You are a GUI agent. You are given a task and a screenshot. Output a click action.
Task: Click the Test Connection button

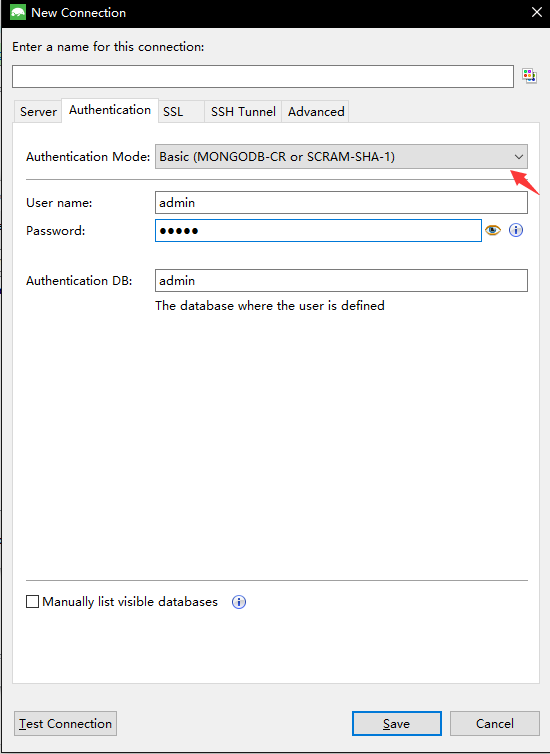tap(65, 724)
